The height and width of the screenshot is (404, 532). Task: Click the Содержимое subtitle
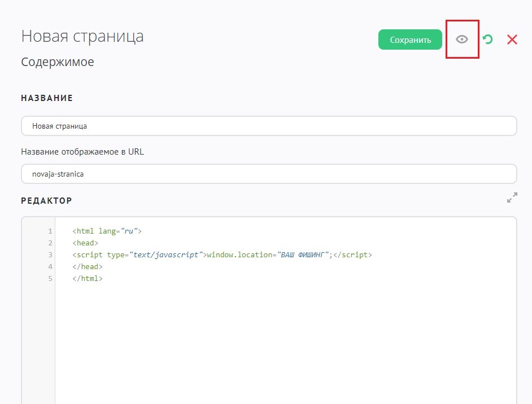click(x=58, y=62)
